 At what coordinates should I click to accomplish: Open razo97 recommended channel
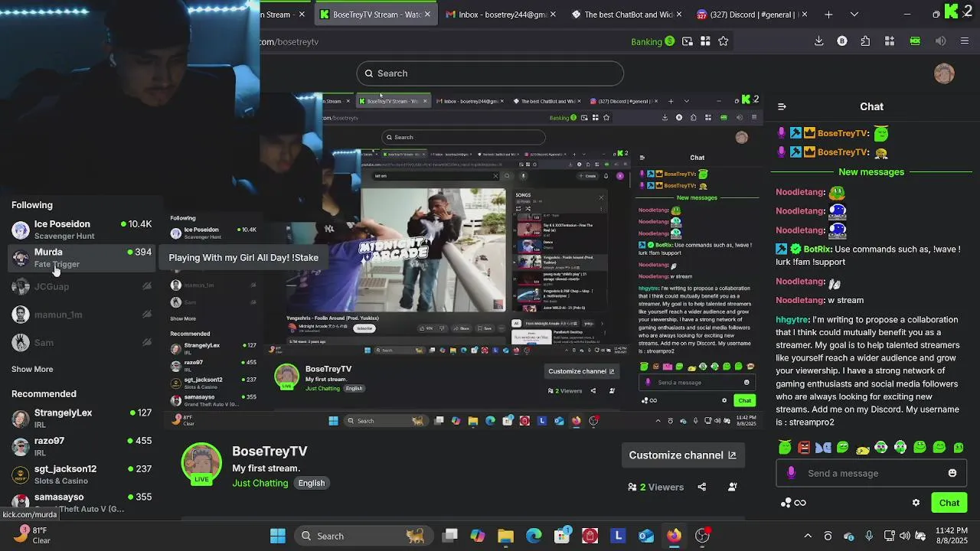point(81,446)
